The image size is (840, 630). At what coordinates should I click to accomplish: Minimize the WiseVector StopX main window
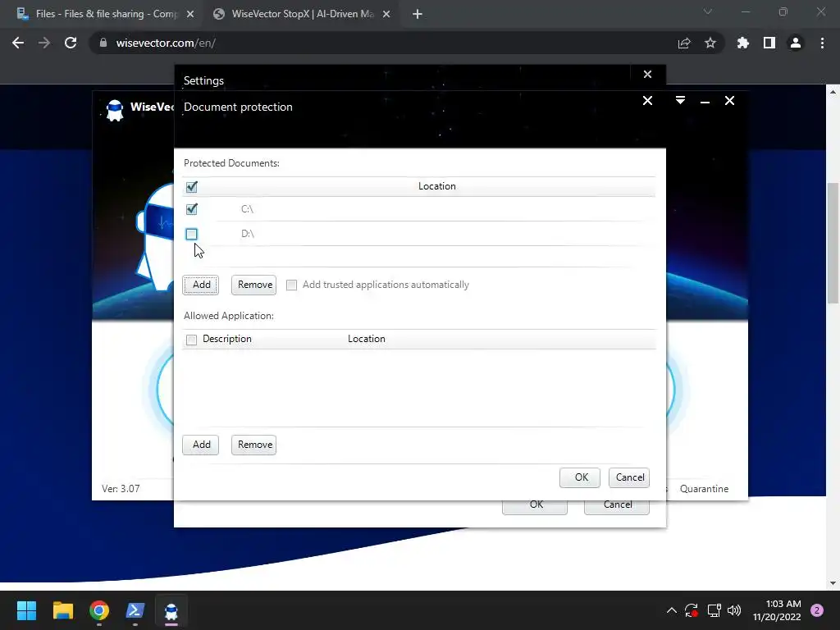705,101
